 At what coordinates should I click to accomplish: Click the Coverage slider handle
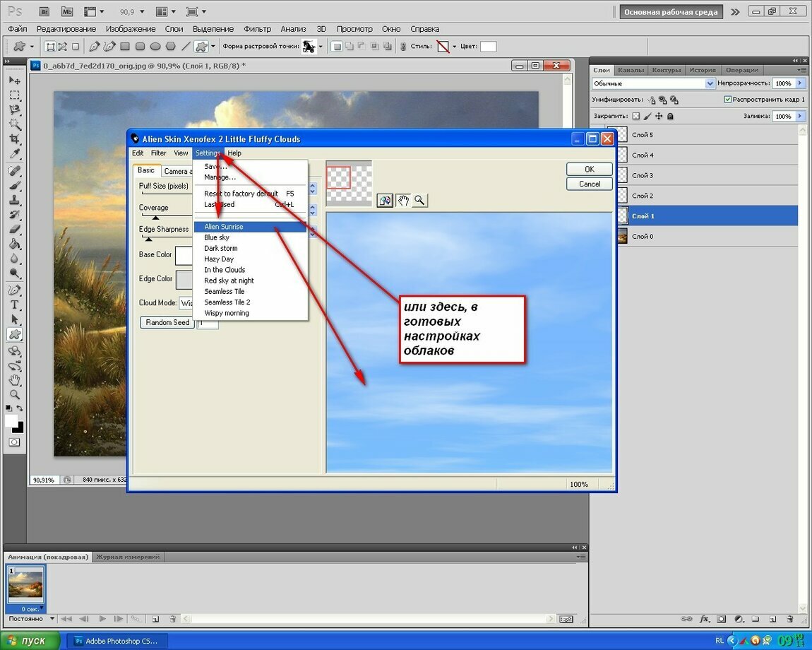pos(155,218)
